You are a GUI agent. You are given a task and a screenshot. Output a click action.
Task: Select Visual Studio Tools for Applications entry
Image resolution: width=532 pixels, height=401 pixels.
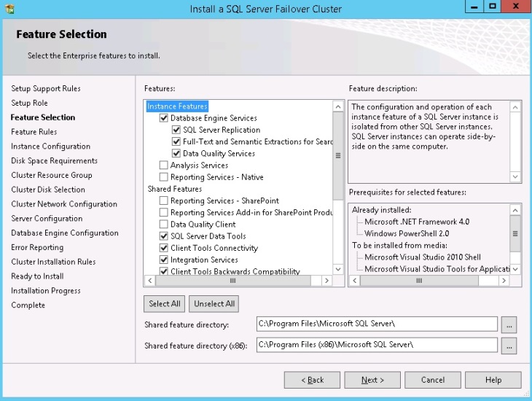coord(437,269)
